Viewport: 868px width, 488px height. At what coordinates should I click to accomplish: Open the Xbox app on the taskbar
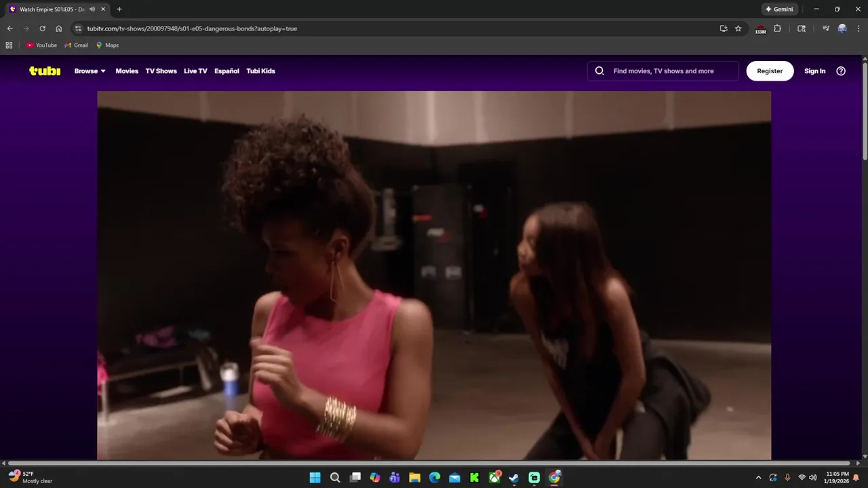tap(494, 478)
